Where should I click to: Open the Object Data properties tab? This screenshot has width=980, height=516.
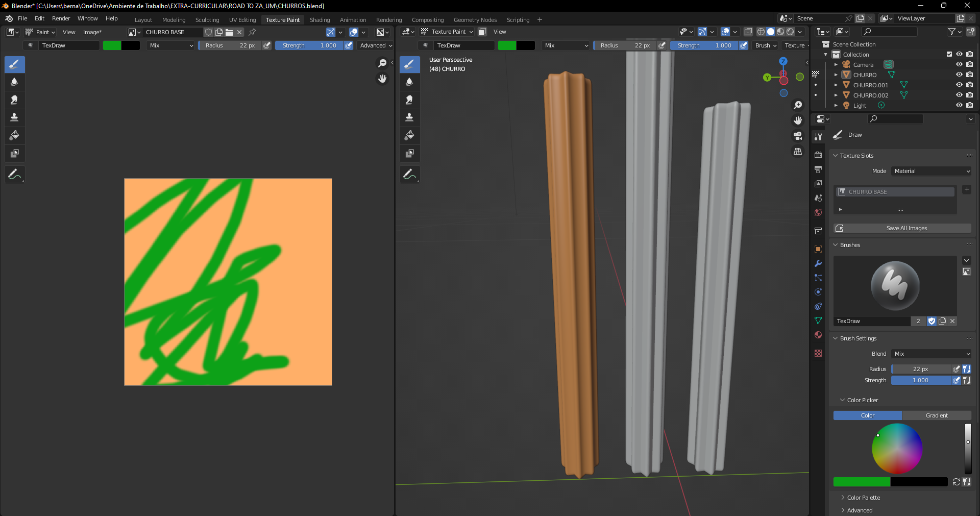818,321
